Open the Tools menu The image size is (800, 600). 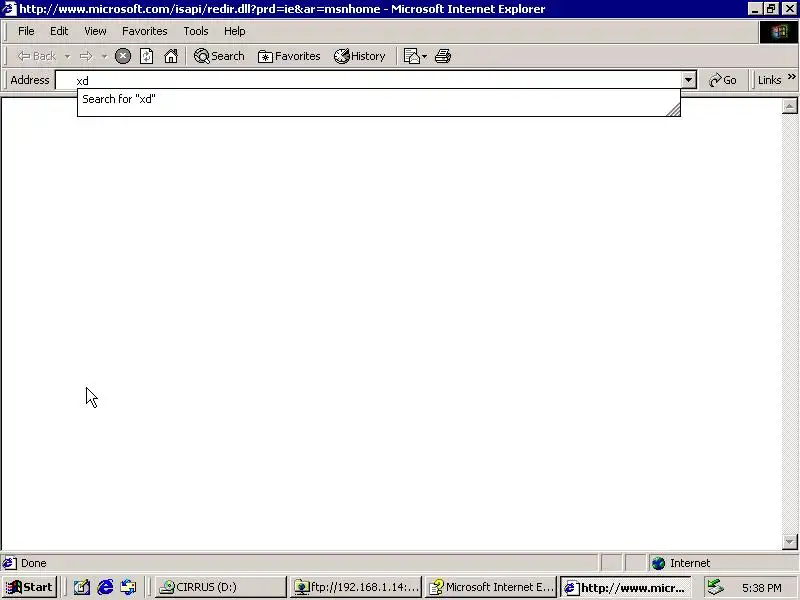coord(196,31)
